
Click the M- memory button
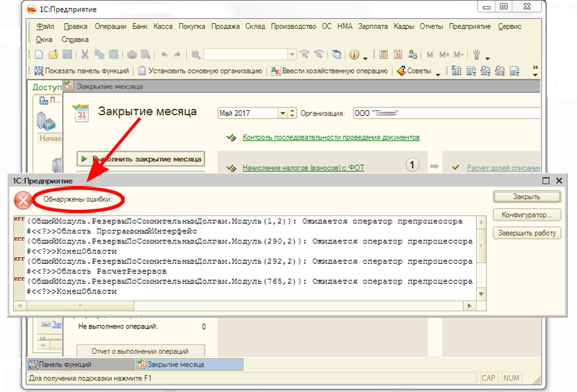coord(459,55)
